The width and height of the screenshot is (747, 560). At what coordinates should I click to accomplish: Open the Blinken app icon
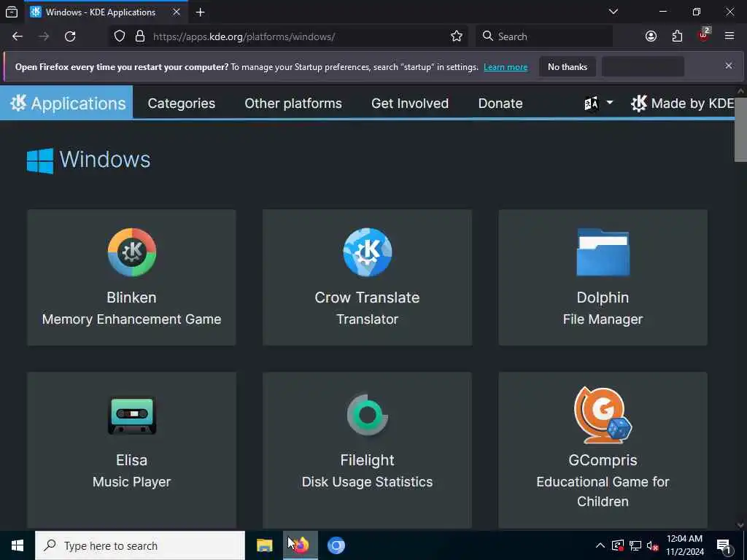132,252
